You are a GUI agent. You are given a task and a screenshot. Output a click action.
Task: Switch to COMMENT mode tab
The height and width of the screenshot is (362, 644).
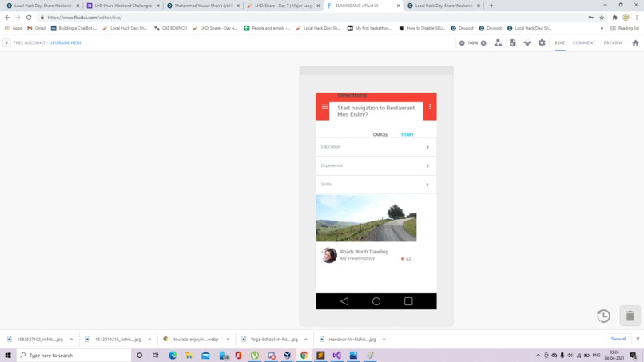click(x=584, y=42)
